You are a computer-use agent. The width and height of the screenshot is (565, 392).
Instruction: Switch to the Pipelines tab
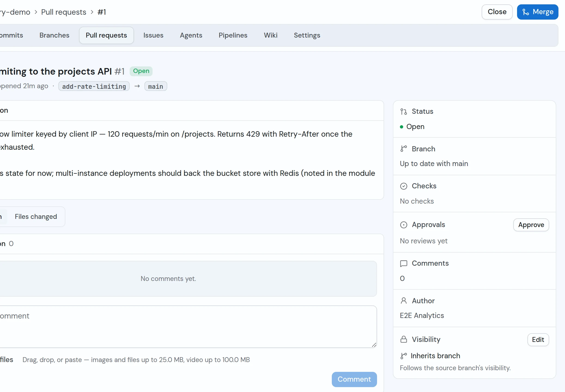click(x=233, y=35)
